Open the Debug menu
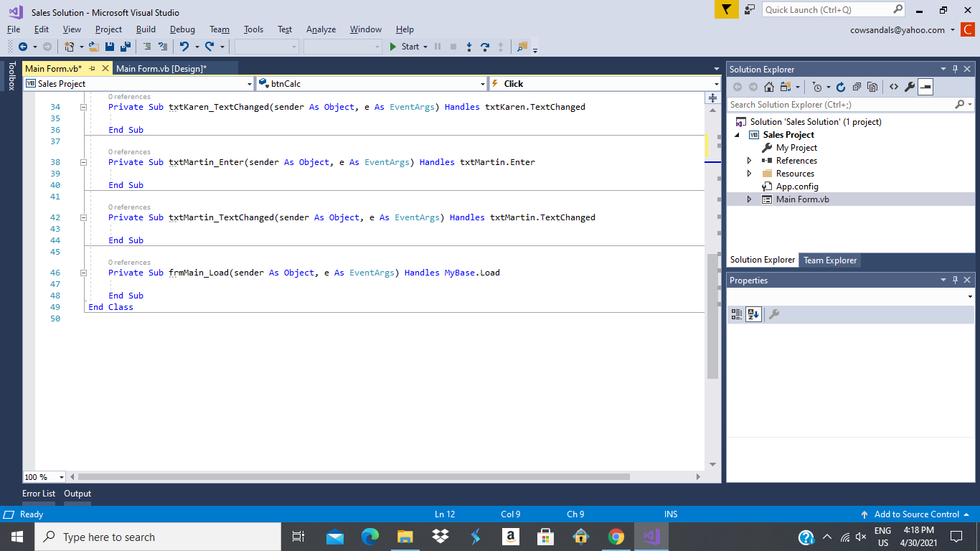The height and width of the screenshot is (551, 980). click(x=182, y=29)
